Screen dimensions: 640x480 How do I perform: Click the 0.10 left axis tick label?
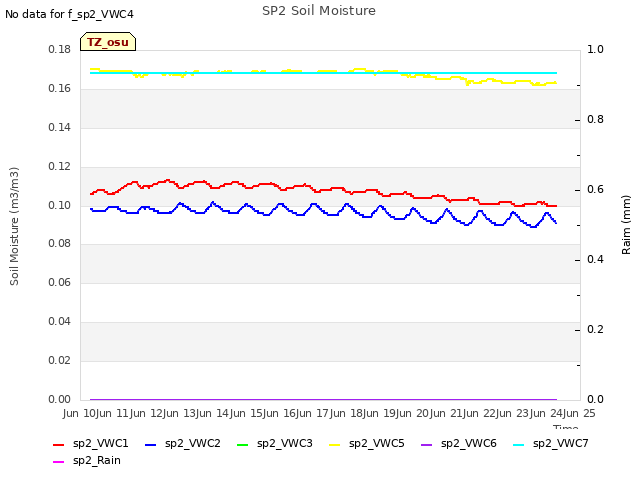pyautogui.click(x=60, y=205)
